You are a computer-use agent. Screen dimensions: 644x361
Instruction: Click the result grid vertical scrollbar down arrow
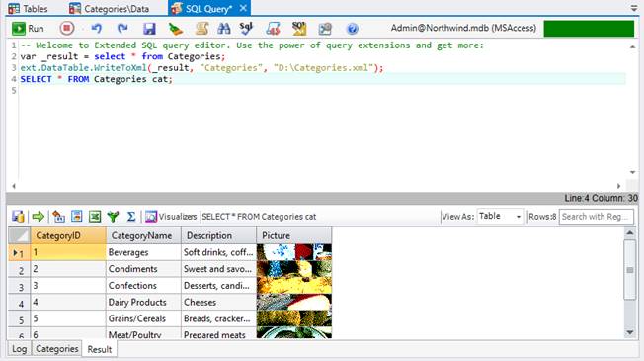pos(629,332)
